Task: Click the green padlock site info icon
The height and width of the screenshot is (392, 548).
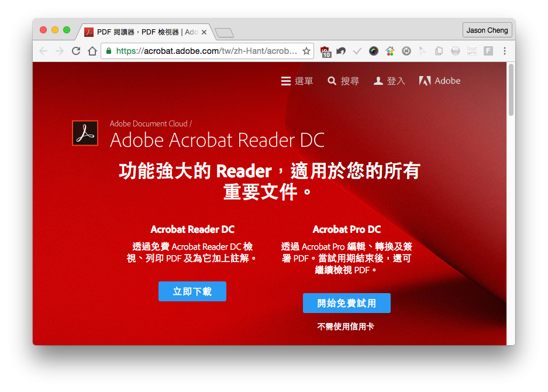Action: (109, 51)
